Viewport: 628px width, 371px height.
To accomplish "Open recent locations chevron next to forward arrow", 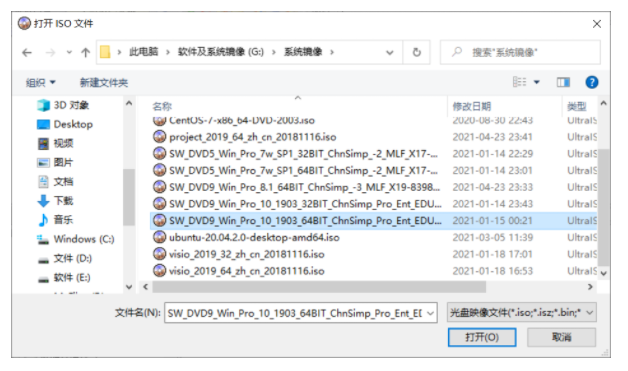I will 69,52.
